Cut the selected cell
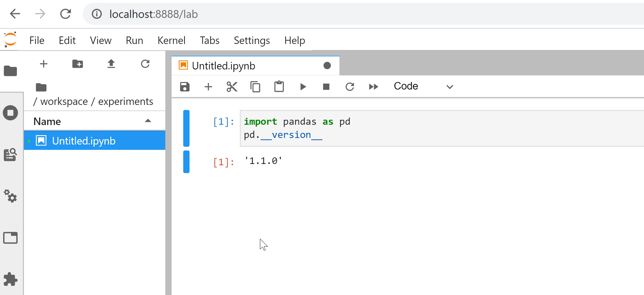This screenshot has height=295, width=644. (x=232, y=87)
